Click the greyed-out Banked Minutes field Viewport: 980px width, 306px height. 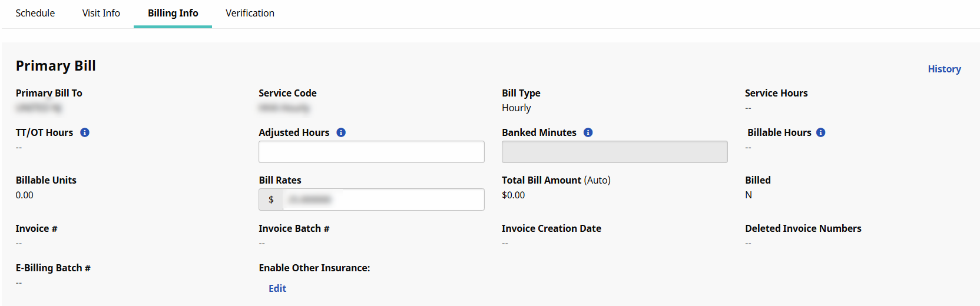click(x=614, y=152)
